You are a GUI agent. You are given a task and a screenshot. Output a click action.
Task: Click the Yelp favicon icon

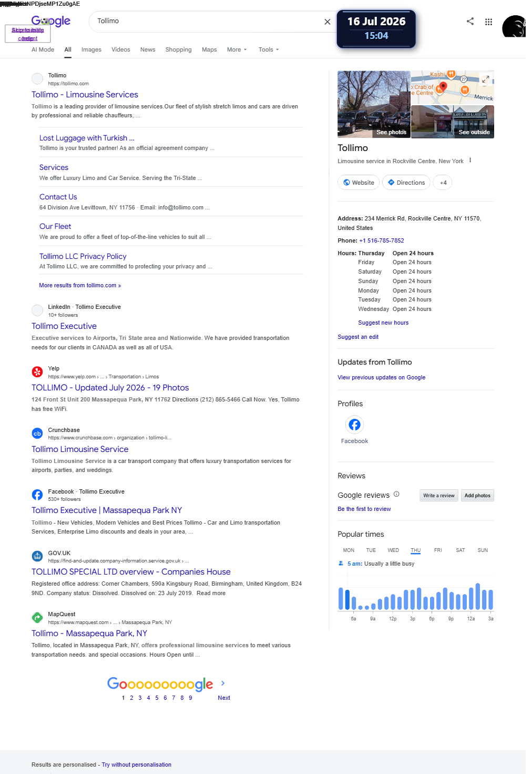[x=37, y=372]
